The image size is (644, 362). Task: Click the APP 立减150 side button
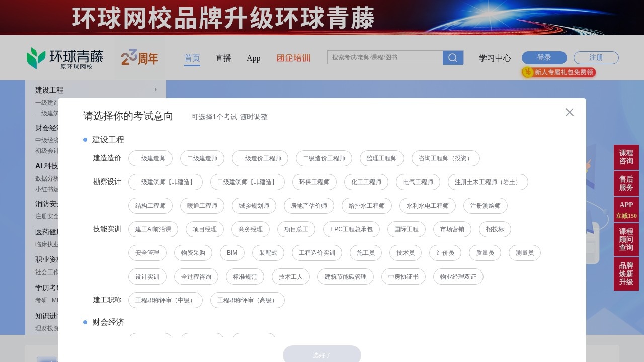pyautogui.click(x=626, y=210)
